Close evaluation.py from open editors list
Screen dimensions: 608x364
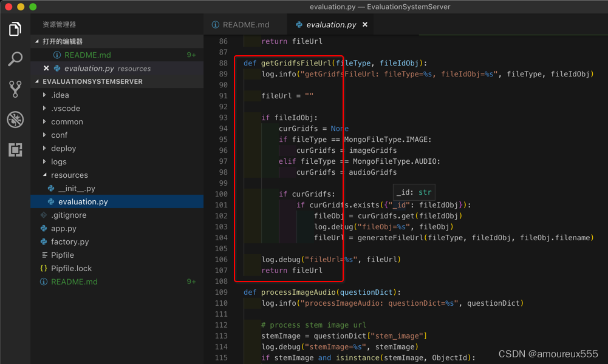coord(46,68)
